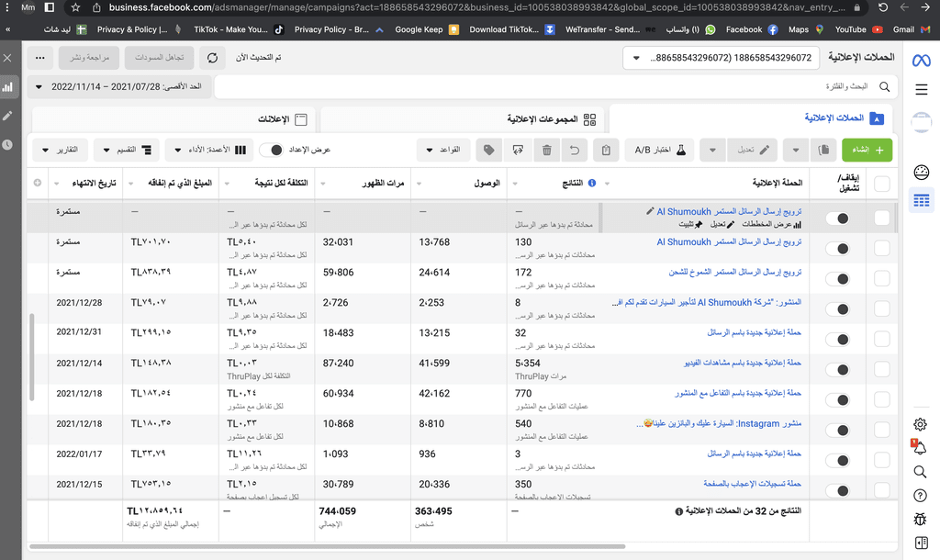940x560 pixels.
Task: Toggle the sidebar panel collapse icon
Action: 921,543
